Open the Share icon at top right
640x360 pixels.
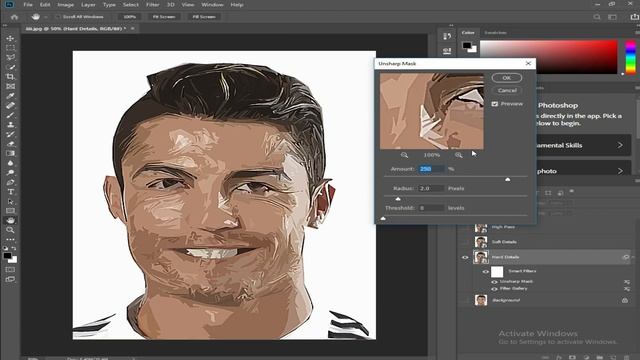634,17
